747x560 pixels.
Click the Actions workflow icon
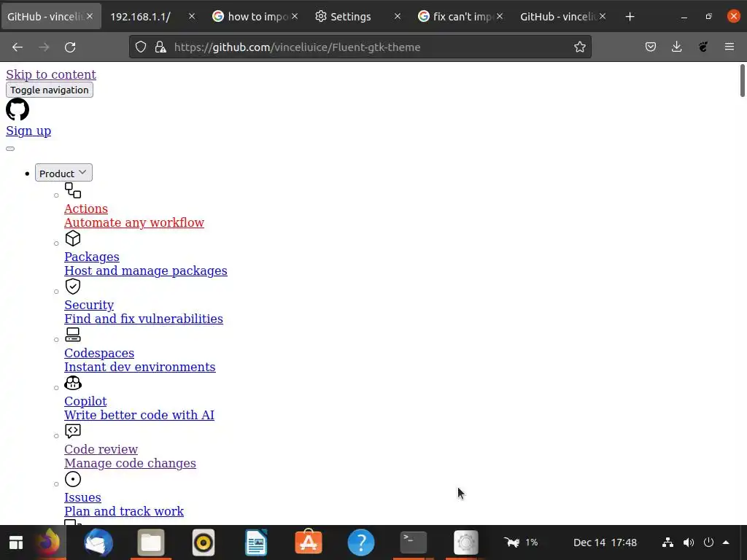pos(73,190)
